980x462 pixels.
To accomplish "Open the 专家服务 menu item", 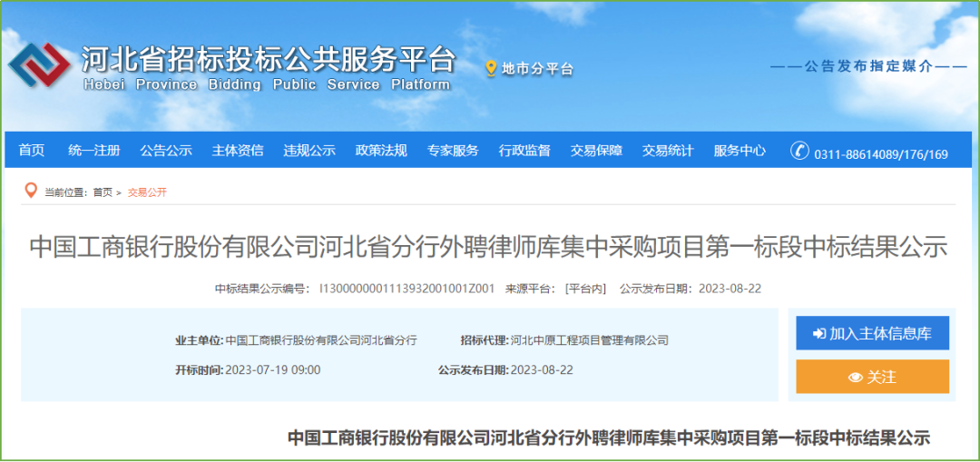I will [x=453, y=150].
